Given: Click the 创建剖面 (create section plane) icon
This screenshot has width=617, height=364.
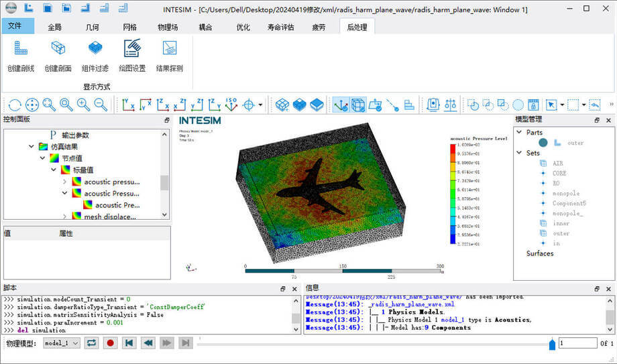Looking at the screenshot, I should tap(58, 50).
